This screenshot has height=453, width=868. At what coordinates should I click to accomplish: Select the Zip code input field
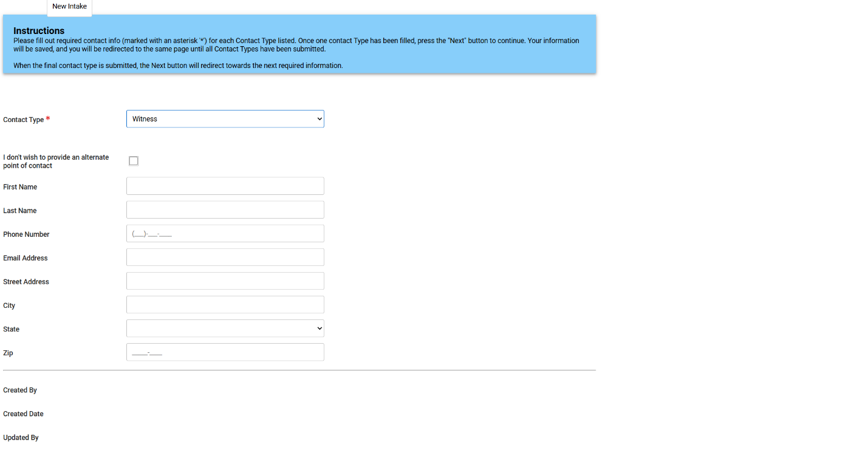225,352
